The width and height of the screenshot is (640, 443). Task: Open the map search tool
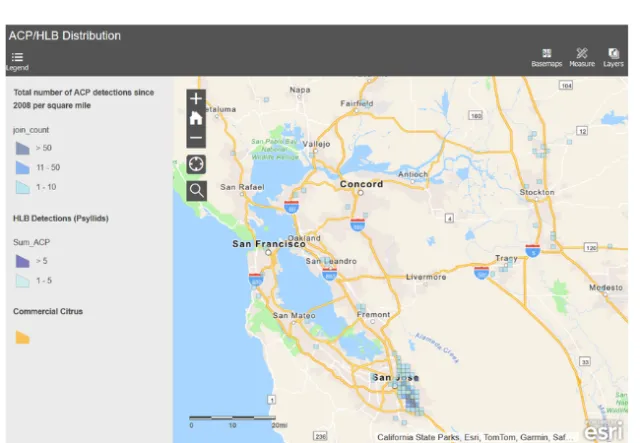click(196, 189)
